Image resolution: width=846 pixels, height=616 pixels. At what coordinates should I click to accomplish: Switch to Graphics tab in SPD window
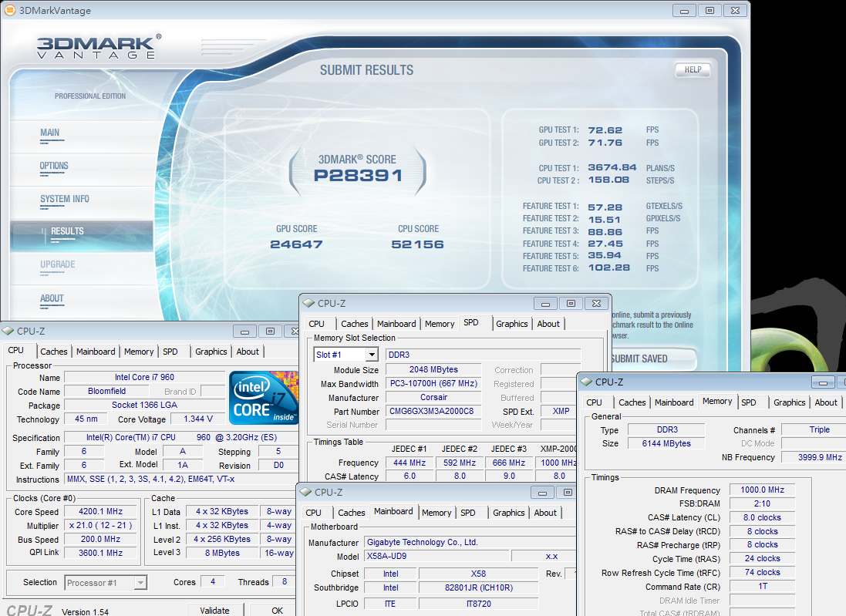point(511,324)
